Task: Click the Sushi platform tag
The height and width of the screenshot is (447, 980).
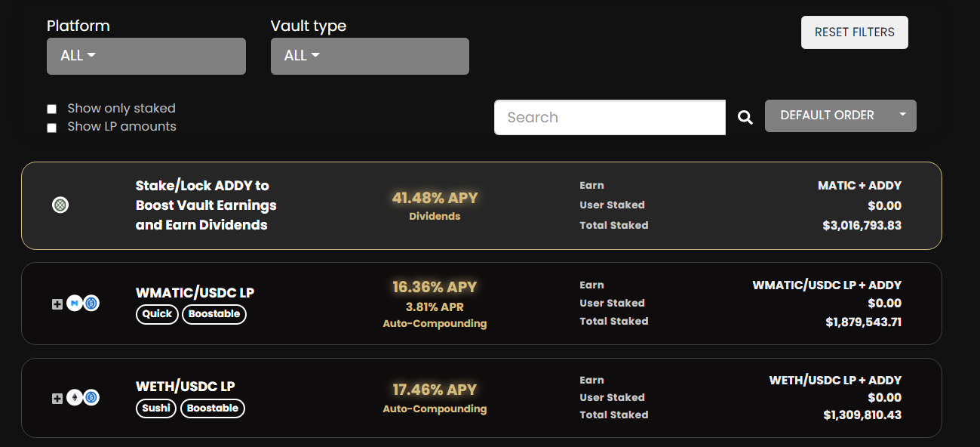Action: [x=157, y=408]
